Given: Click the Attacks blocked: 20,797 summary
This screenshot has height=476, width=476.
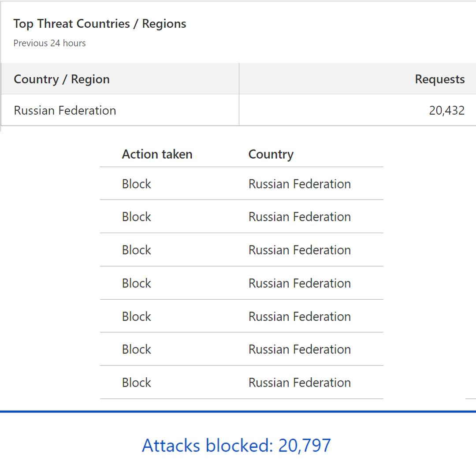Looking at the screenshot, I should click(236, 445).
